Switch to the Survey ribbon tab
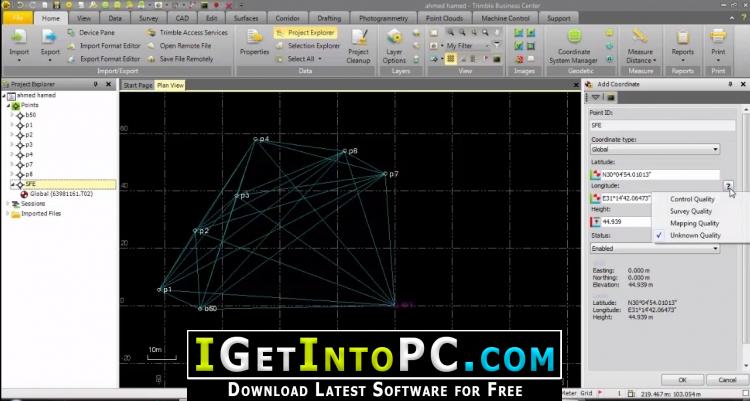Screen dimensions: 750x401 tap(148, 18)
